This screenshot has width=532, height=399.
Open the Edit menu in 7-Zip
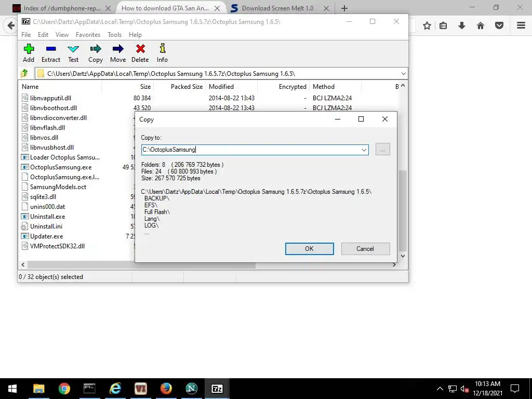[x=43, y=35]
